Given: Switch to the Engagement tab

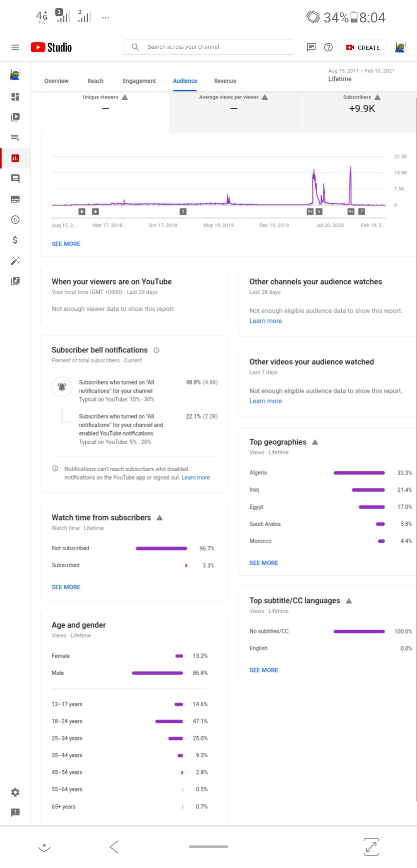Looking at the screenshot, I should pyautogui.click(x=139, y=81).
